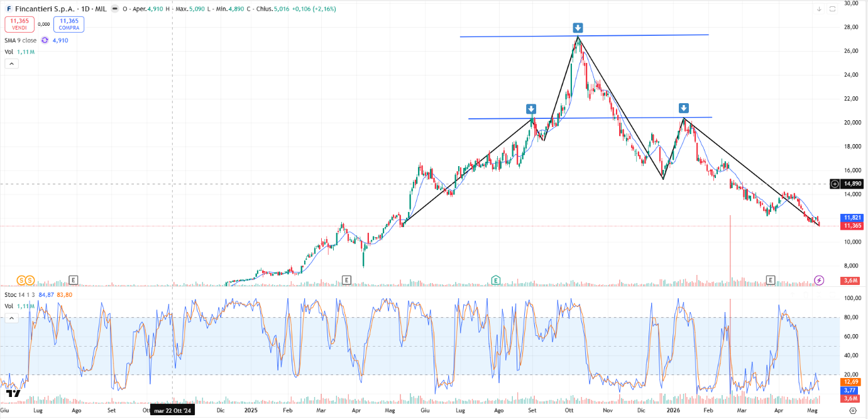Select the top Vol 1,11M legend

[19, 52]
